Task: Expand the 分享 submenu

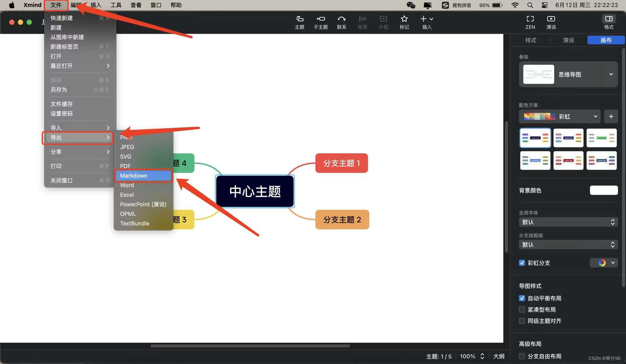Action: pyautogui.click(x=80, y=152)
